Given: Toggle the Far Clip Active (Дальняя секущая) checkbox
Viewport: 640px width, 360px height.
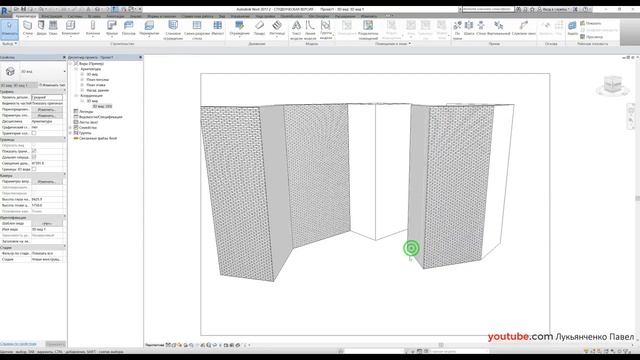Looking at the screenshot, I should [34, 157].
